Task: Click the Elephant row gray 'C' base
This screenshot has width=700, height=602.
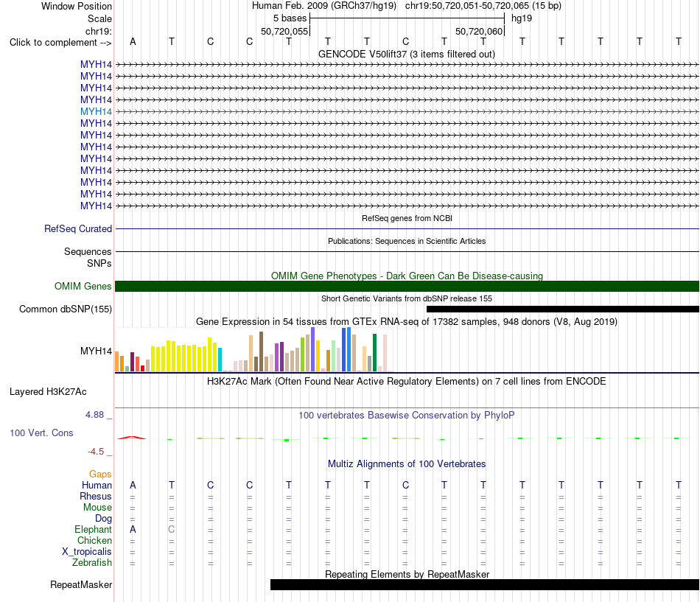Action: click(x=172, y=529)
